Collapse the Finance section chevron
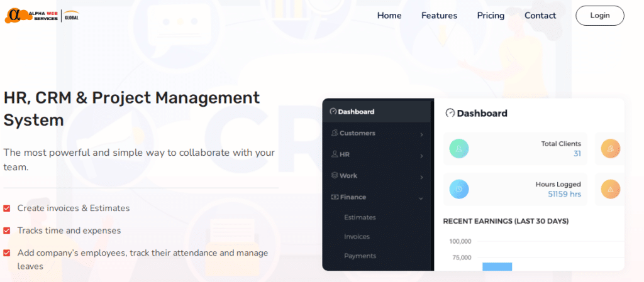The width and height of the screenshot is (644, 282). [x=421, y=198]
